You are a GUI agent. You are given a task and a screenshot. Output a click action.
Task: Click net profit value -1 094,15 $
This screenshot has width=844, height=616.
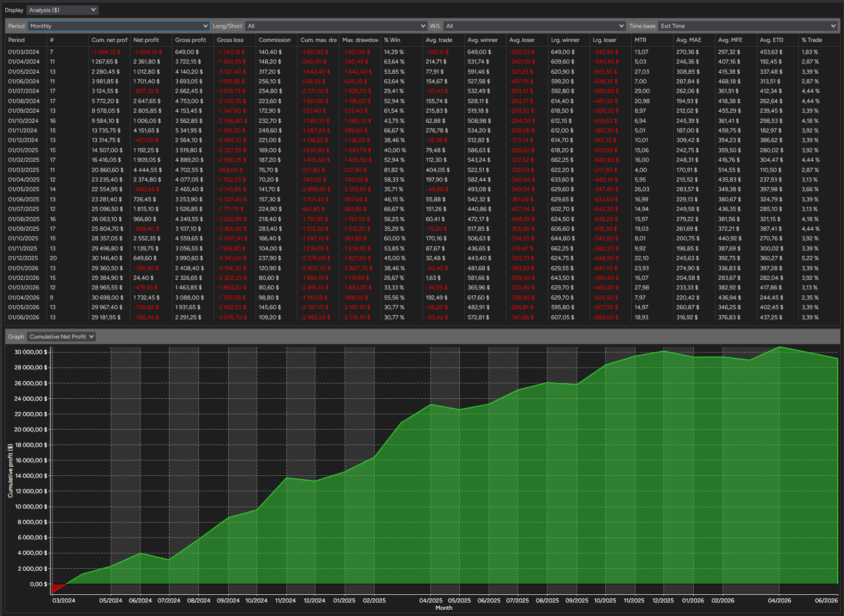(x=147, y=52)
